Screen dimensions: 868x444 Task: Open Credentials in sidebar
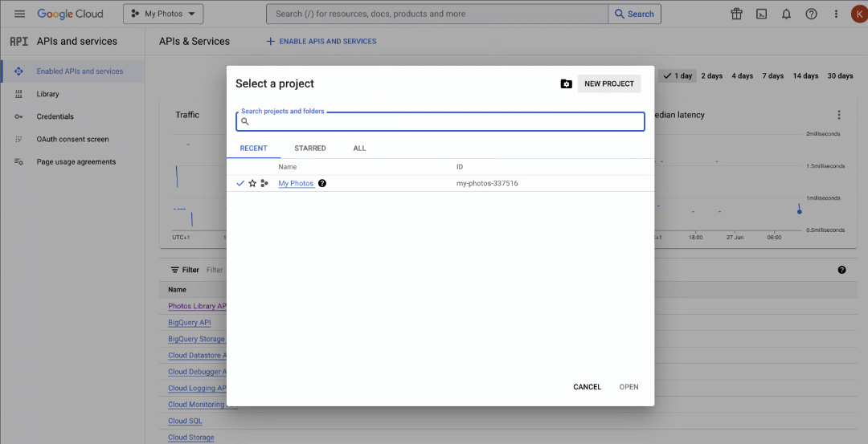pos(55,116)
